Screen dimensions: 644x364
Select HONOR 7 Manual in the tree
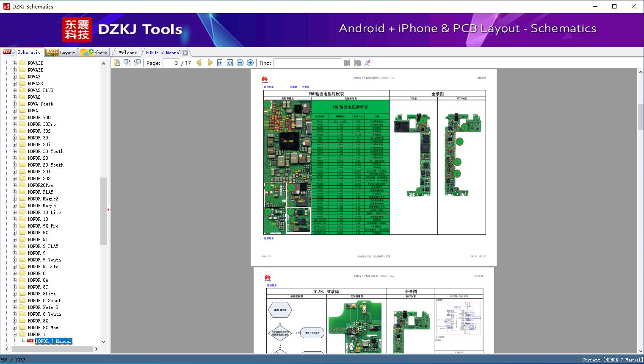(x=53, y=341)
